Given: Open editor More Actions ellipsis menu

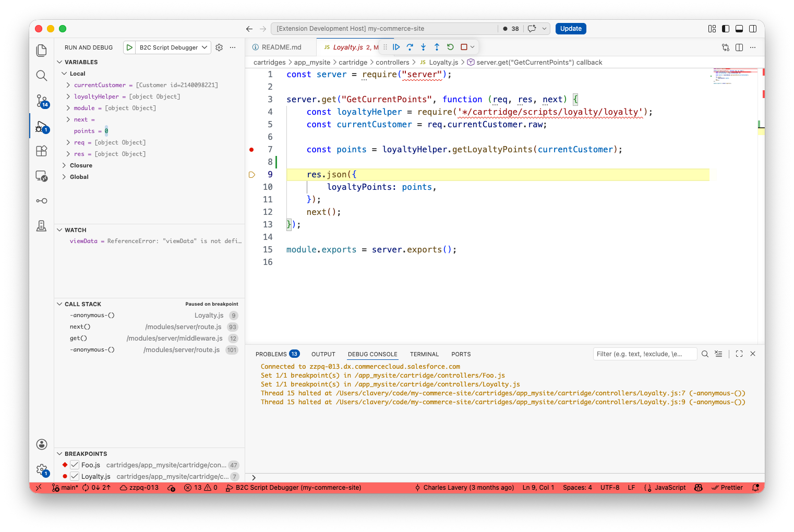Looking at the screenshot, I should 753,47.
